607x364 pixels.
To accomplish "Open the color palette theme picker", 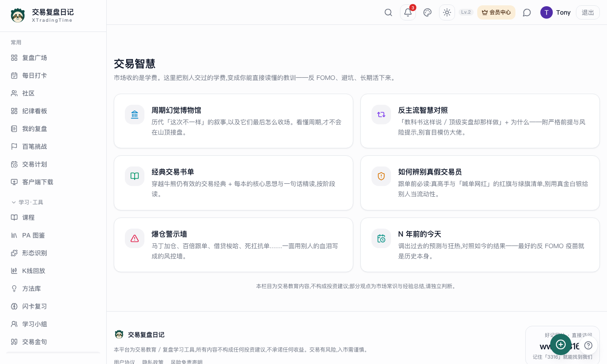I will 427,12.
